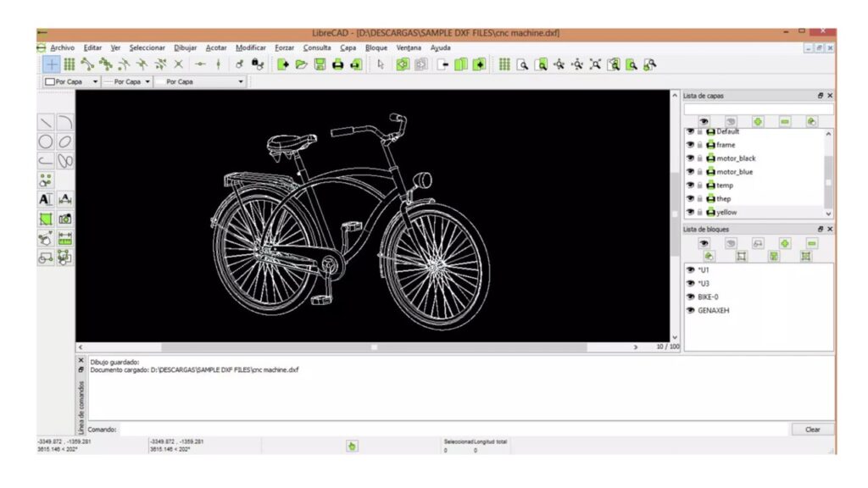Add a new layer with the green plus icon
This screenshot has height=488, width=868.
(x=757, y=121)
